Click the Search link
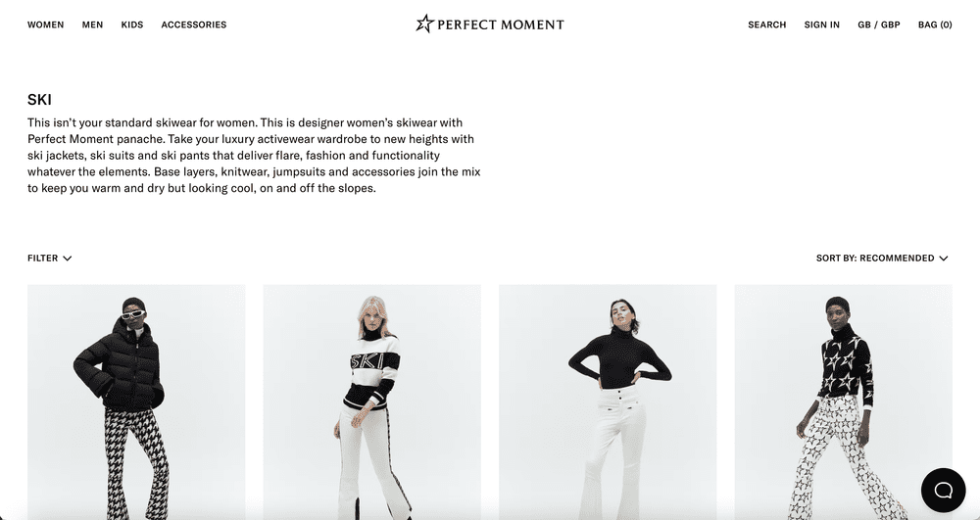Viewport: 980px width, 520px height. pos(767,24)
